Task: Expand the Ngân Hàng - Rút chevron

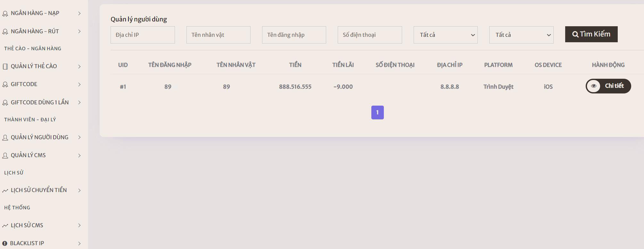Action: (79, 31)
